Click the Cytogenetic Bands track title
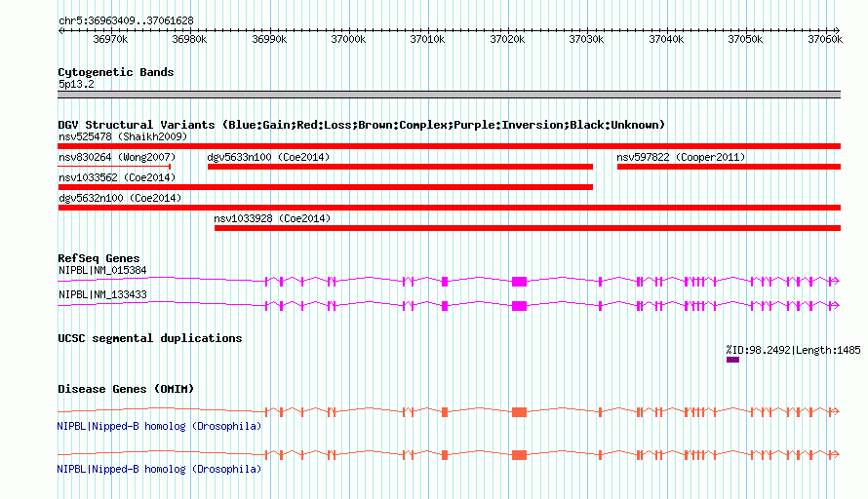 [x=116, y=72]
